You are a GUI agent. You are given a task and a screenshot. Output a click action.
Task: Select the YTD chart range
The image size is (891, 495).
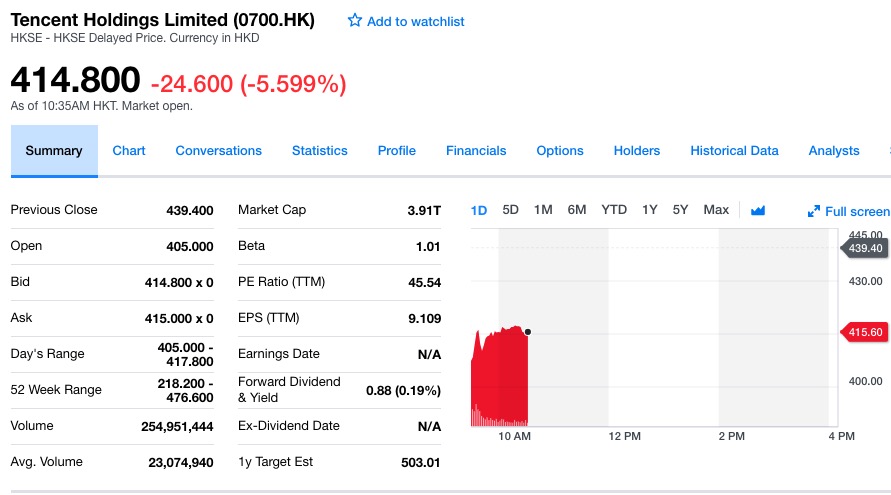point(614,210)
